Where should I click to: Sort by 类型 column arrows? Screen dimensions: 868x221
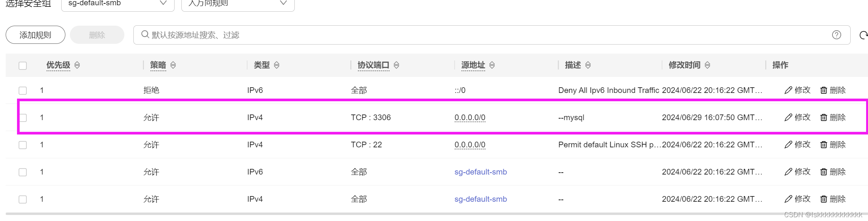tap(277, 65)
